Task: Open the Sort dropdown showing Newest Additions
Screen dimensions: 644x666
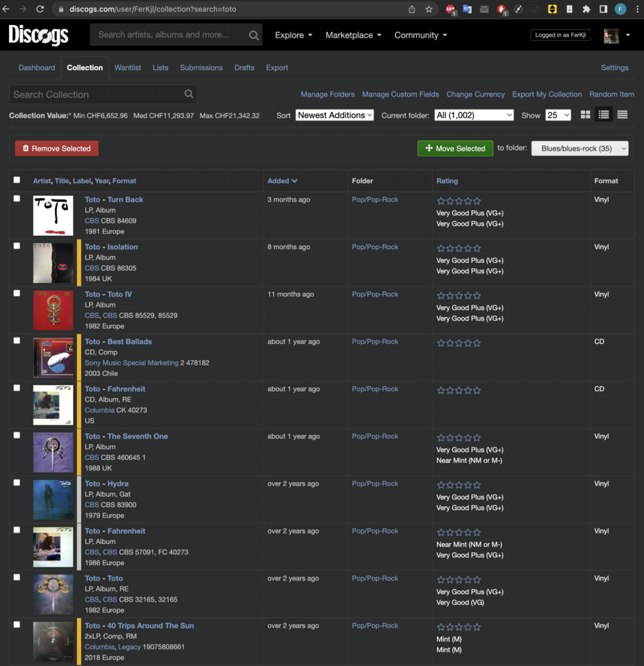Action: click(x=334, y=115)
